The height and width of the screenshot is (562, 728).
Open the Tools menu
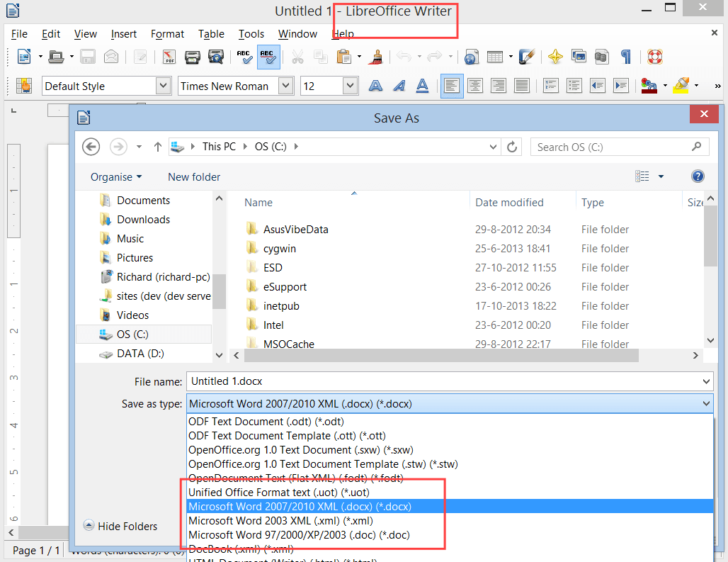[251, 33]
